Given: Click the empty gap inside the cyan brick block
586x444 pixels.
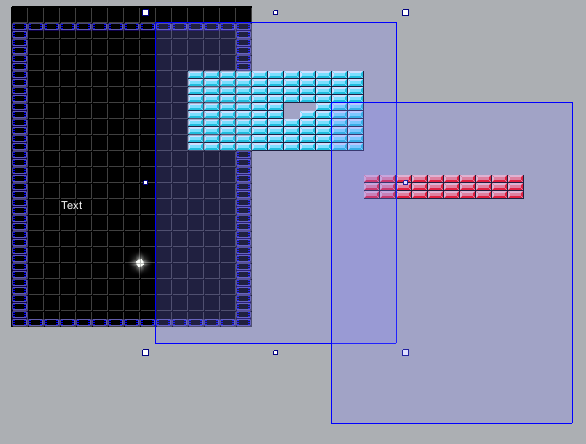Looking at the screenshot, I should 299,111.
